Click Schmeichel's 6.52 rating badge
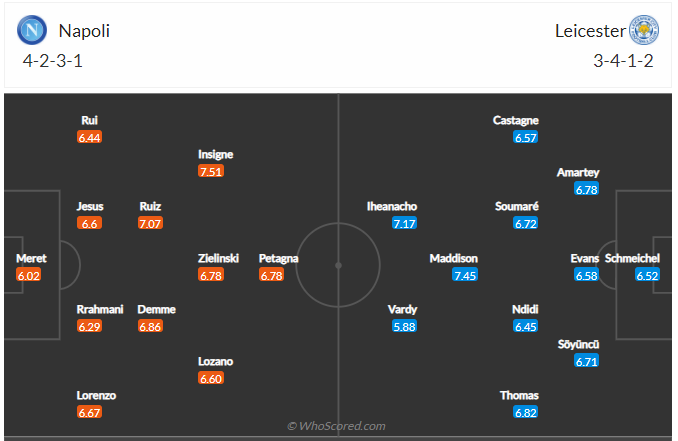 click(648, 275)
